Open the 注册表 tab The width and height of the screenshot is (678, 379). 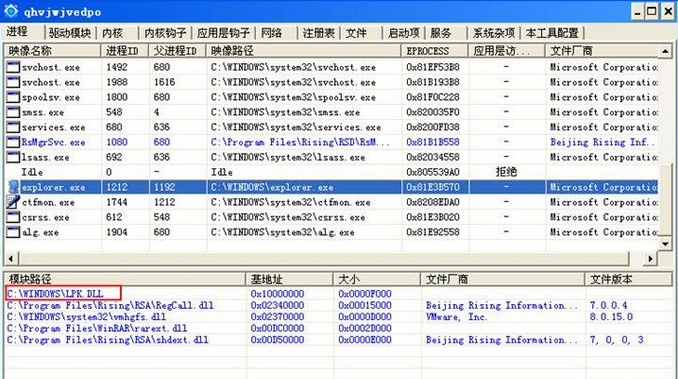coord(319,33)
